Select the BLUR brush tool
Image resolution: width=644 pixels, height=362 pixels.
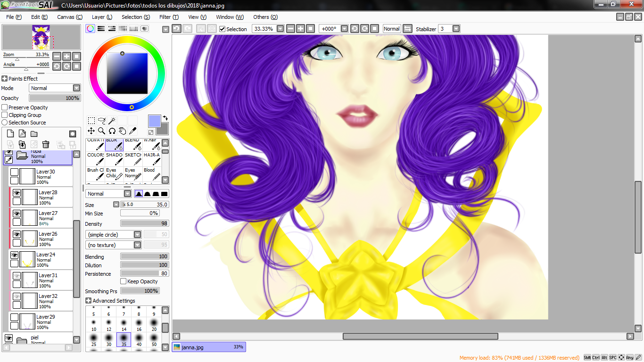tap(114, 144)
